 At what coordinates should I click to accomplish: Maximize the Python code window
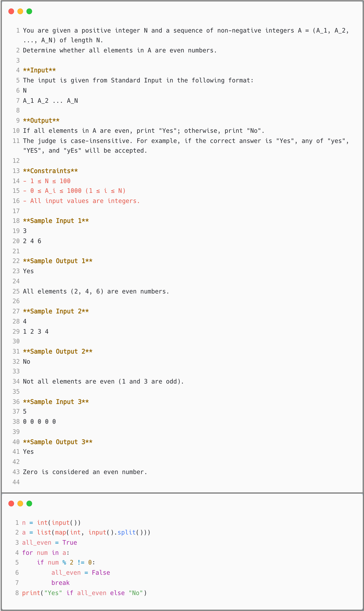pos(29,504)
